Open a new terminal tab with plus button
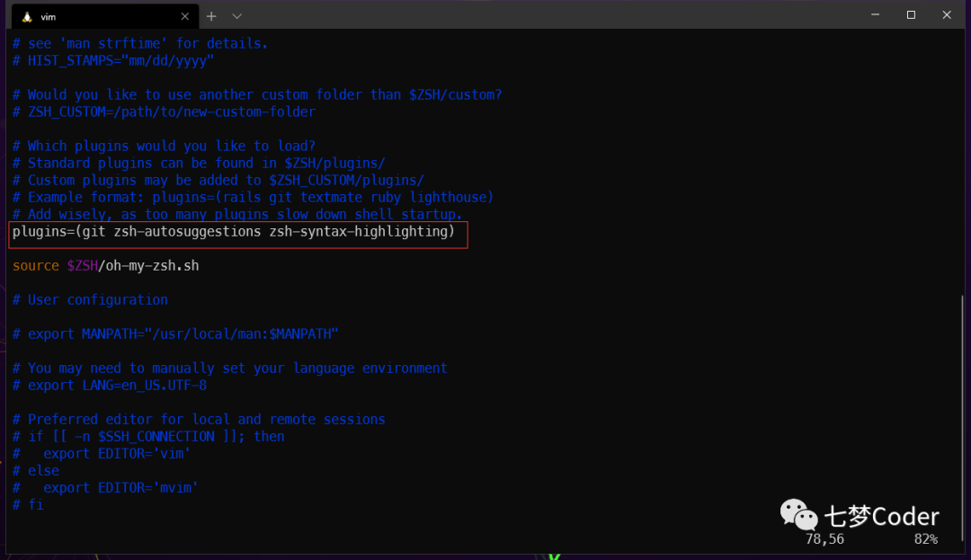The image size is (971, 560). [x=211, y=17]
